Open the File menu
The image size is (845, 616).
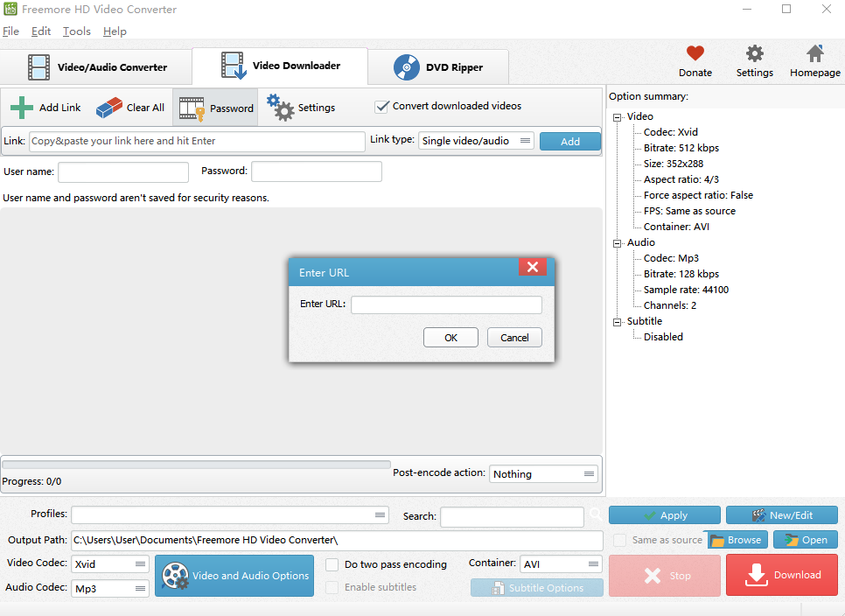click(x=10, y=31)
